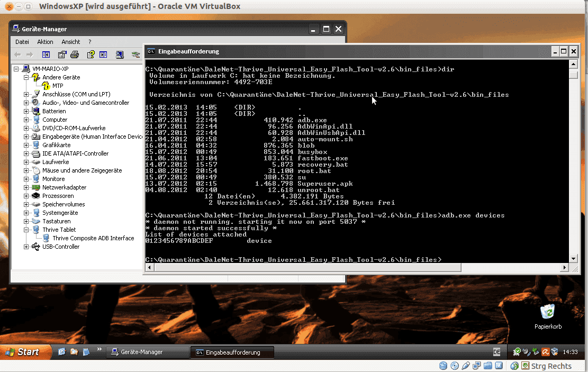Select the MTP device entry
The height and width of the screenshot is (372, 588).
coord(58,86)
